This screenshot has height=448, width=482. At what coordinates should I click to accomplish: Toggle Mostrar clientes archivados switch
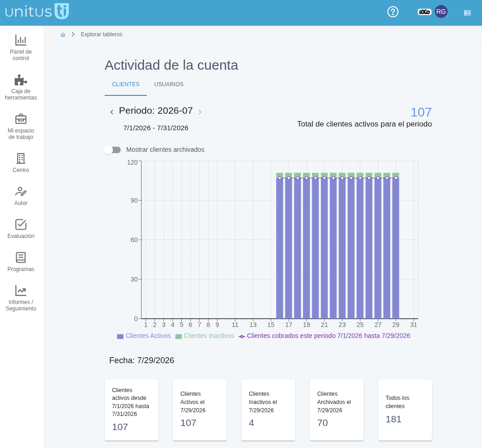pos(112,150)
